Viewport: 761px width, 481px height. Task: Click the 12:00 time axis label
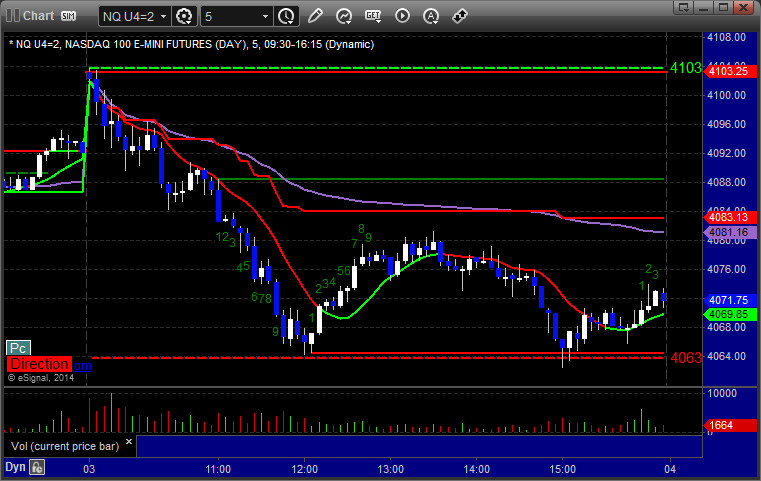pyautogui.click(x=305, y=469)
